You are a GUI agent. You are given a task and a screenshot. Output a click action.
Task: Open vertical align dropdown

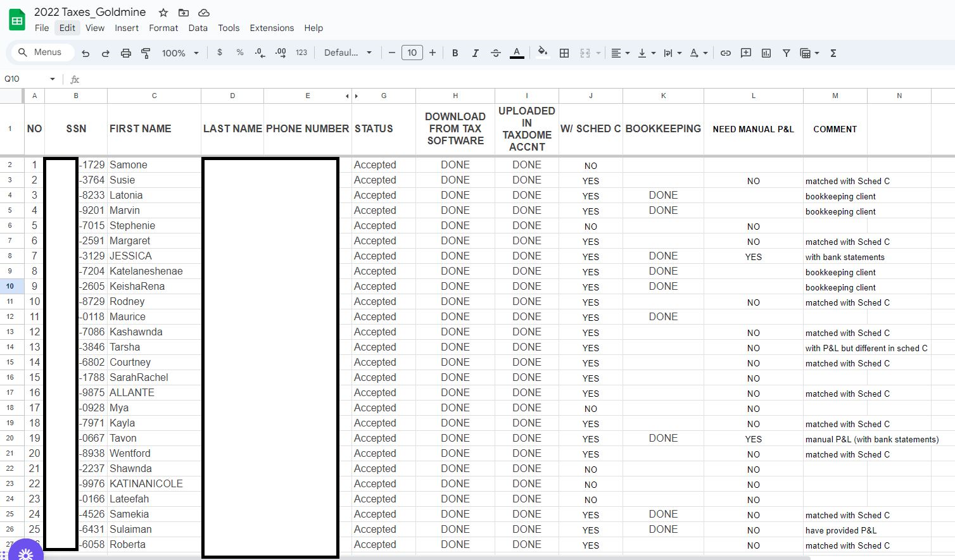click(x=647, y=53)
